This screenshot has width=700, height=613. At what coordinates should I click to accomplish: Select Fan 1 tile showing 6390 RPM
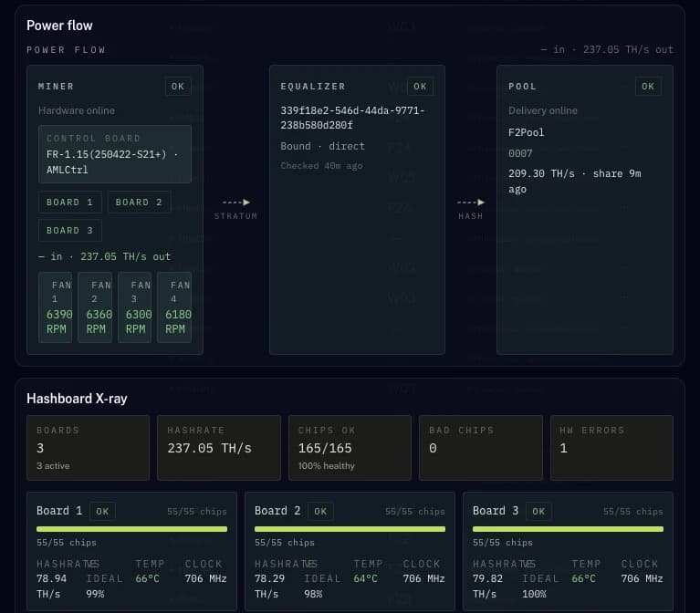pyautogui.click(x=56, y=306)
